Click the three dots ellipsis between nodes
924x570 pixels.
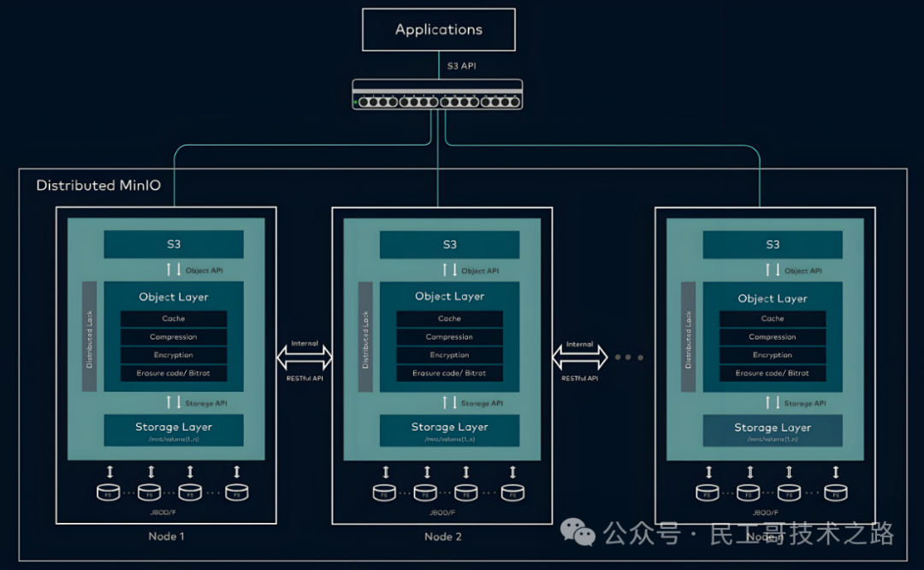coord(629,357)
